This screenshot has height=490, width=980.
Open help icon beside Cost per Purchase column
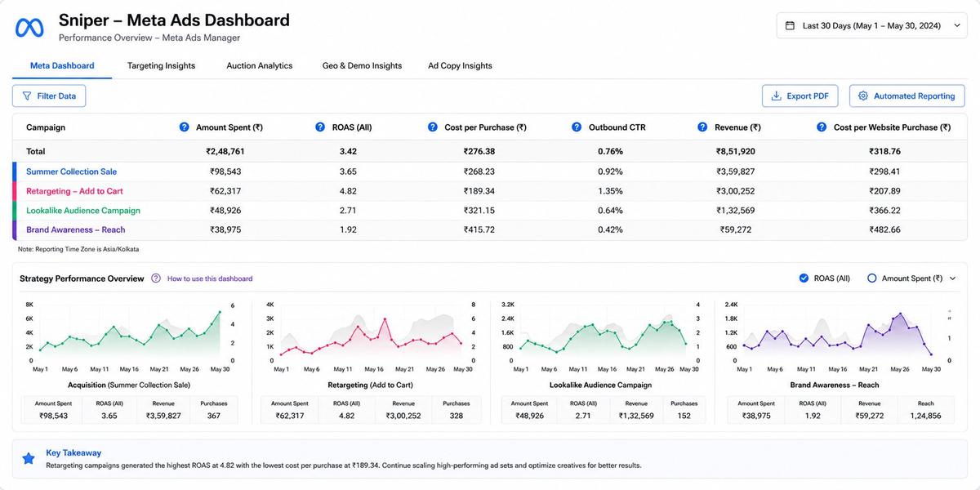pos(433,127)
